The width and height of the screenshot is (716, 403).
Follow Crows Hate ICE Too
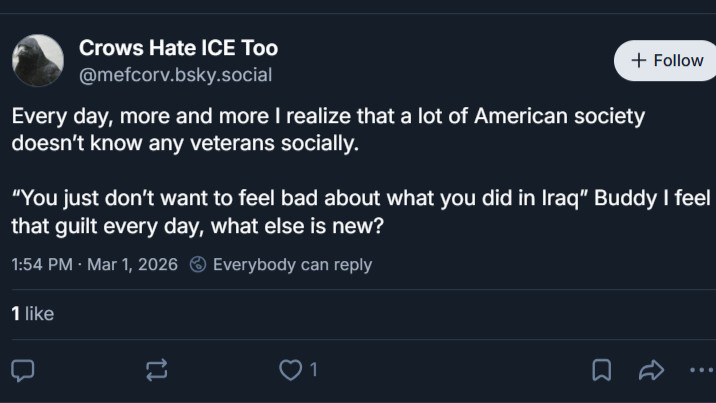pyautogui.click(x=667, y=61)
